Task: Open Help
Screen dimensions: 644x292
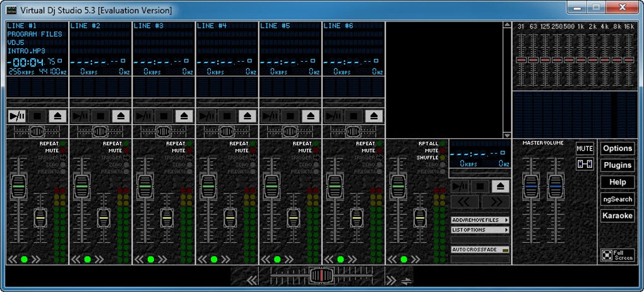Action: click(617, 182)
